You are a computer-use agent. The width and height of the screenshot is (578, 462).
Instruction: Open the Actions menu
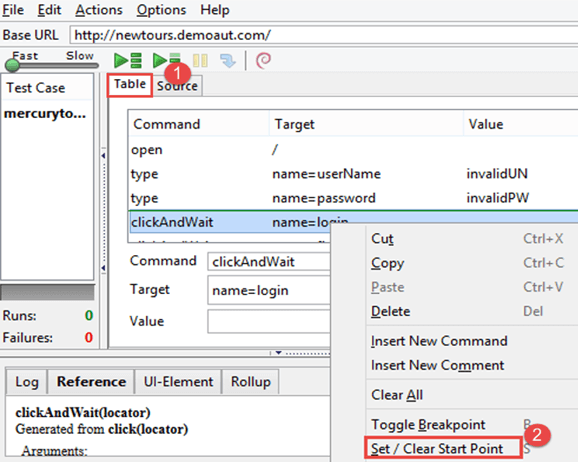pos(99,10)
